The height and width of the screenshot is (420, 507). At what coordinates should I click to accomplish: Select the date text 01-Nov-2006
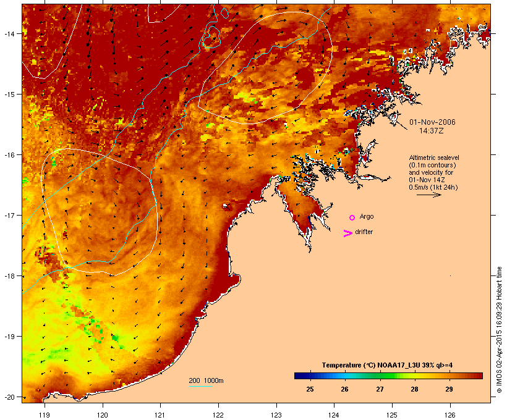pyautogui.click(x=432, y=122)
